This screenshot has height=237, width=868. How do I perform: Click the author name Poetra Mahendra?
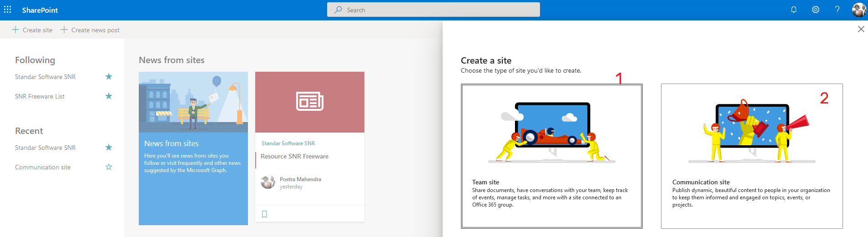pyautogui.click(x=300, y=179)
